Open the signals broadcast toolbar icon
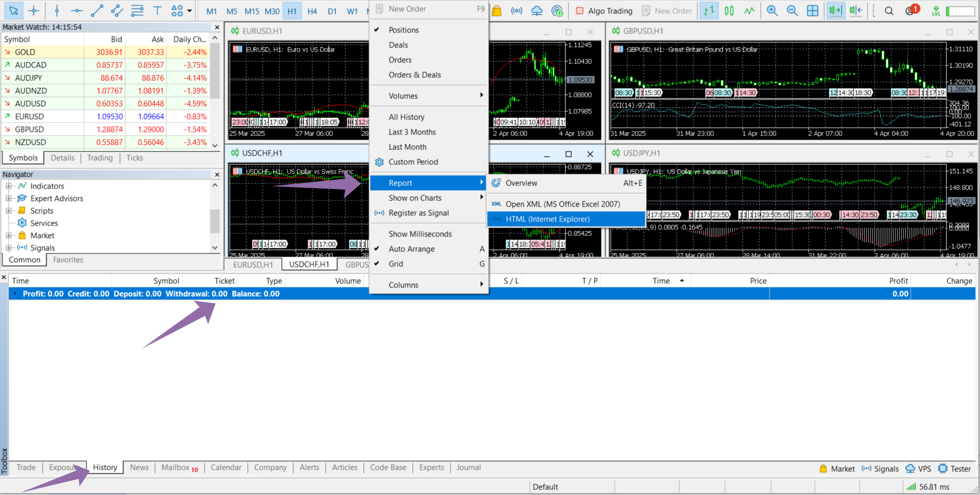Screen dimensions: 980x495 click(517, 11)
